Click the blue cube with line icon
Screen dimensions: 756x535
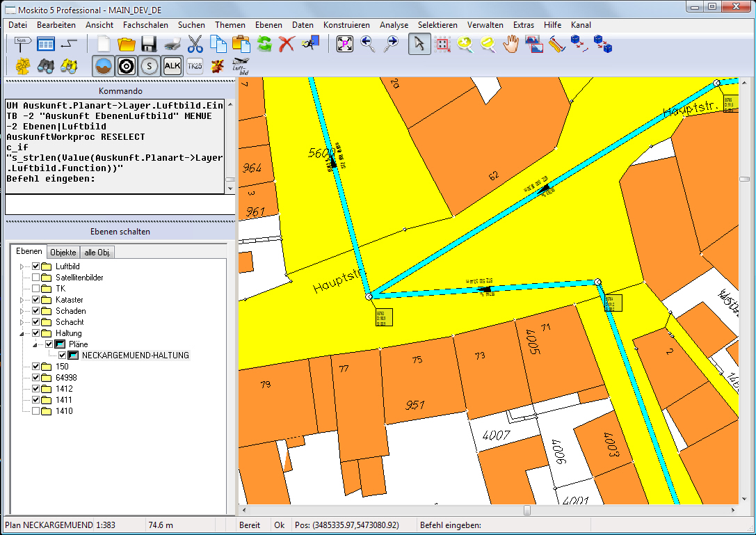579,45
